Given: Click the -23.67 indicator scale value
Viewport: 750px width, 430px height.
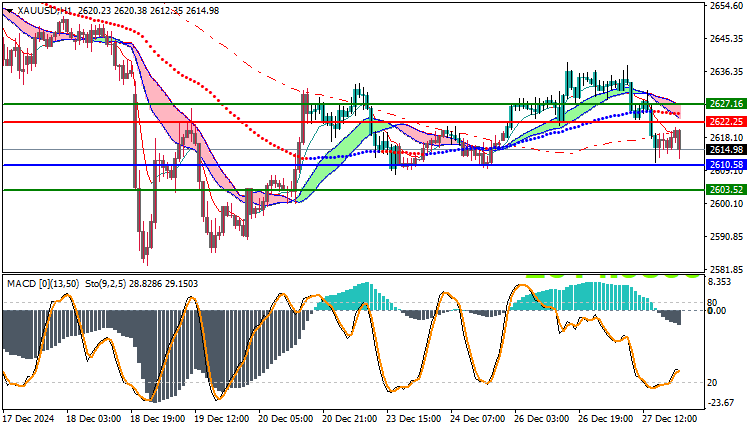Looking at the screenshot, I should (x=720, y=403).
